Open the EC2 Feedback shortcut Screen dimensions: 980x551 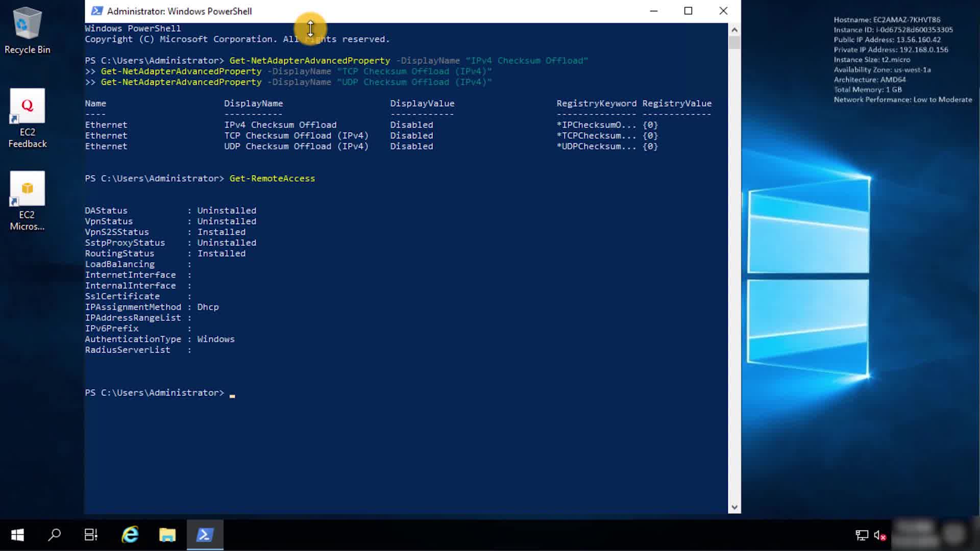coord(27,117)
